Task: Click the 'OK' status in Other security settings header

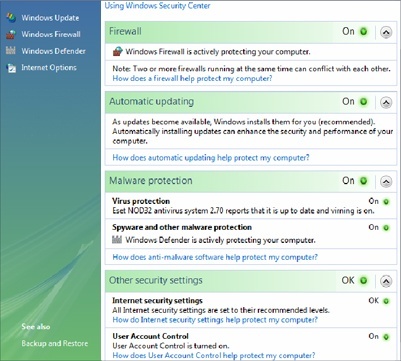Action: point(348,280)
